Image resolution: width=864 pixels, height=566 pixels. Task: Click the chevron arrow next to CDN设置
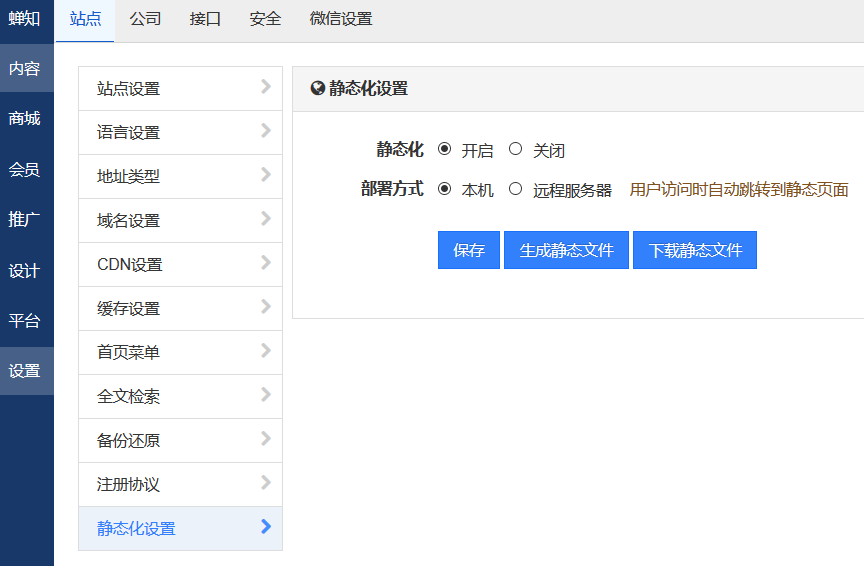point(265,263)
